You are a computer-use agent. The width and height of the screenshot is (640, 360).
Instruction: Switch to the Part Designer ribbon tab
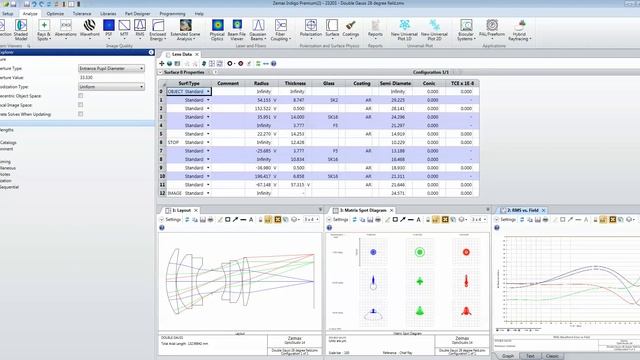138,13
